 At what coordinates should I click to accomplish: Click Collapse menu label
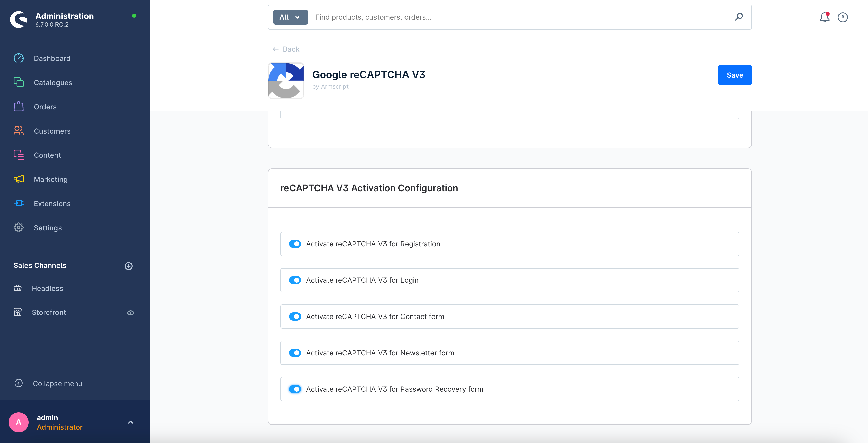coord(57,384)
